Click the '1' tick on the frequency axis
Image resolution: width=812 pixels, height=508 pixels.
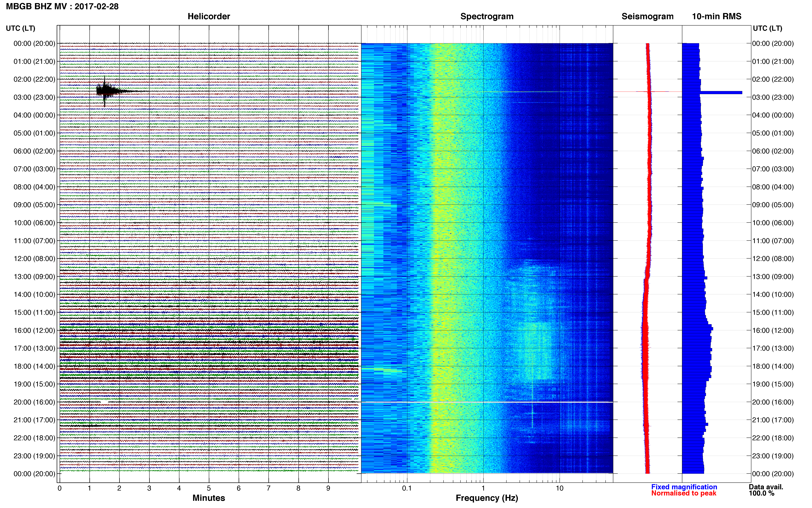pyautogui.click(x=483, y=488)
